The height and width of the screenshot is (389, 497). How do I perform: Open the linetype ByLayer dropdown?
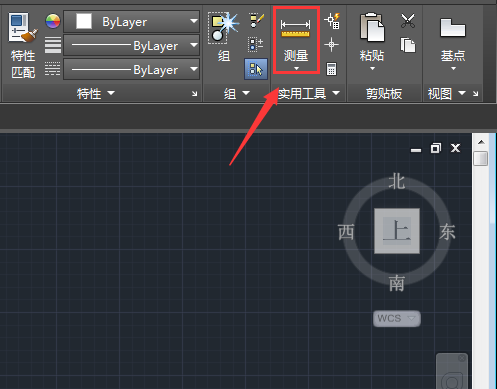click(194, 69)
